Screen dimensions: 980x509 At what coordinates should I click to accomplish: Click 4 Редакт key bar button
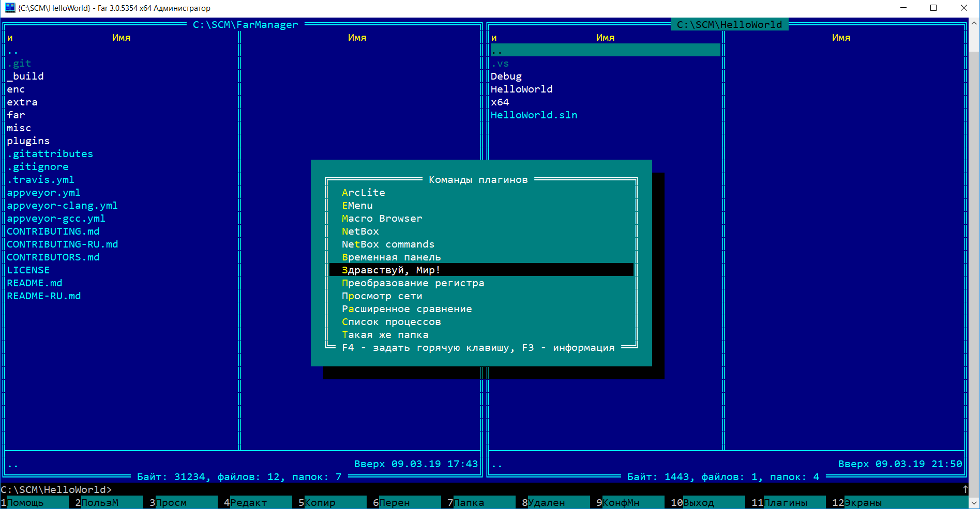click(x=258, y=502)
